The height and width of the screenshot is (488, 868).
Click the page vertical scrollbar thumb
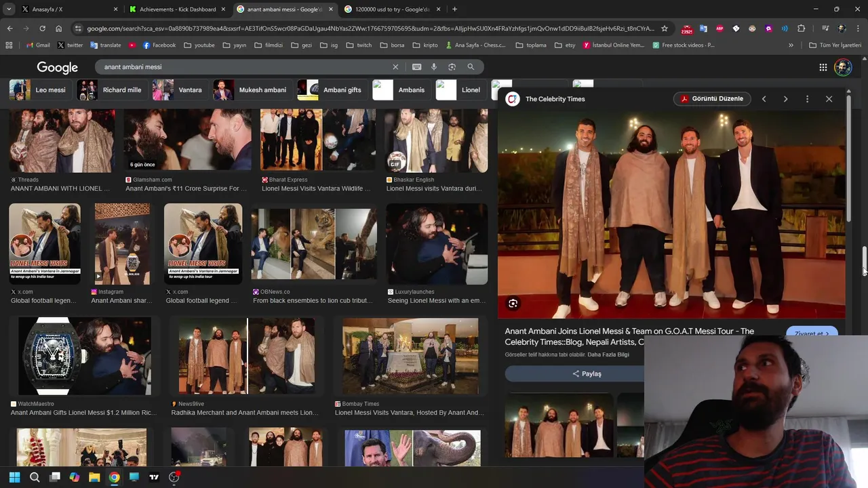(865, 260)
